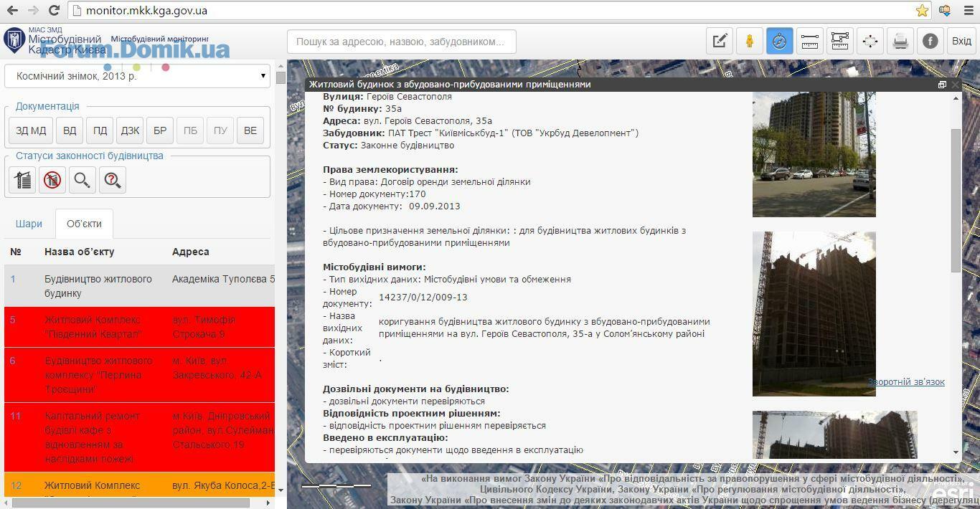The width and height of the screenshot is (980, 509).
Task: Open the Facebook page icon
Action: tap(930, 42)
